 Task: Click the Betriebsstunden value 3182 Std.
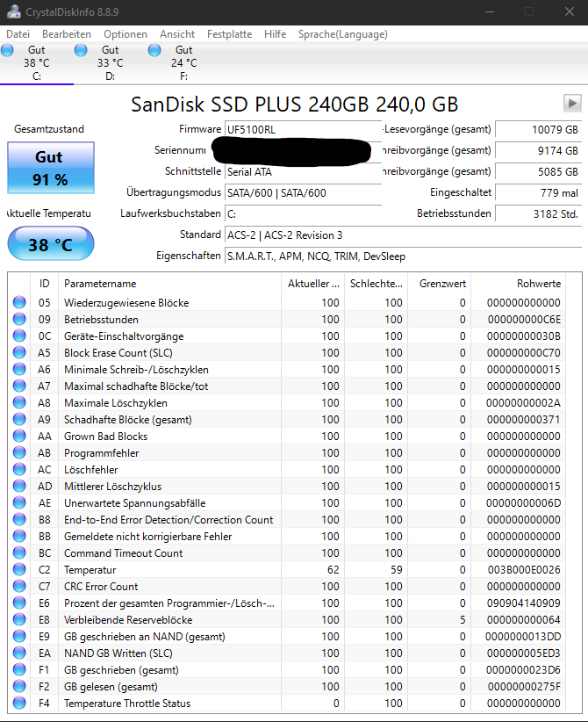(x=538, y=214)
